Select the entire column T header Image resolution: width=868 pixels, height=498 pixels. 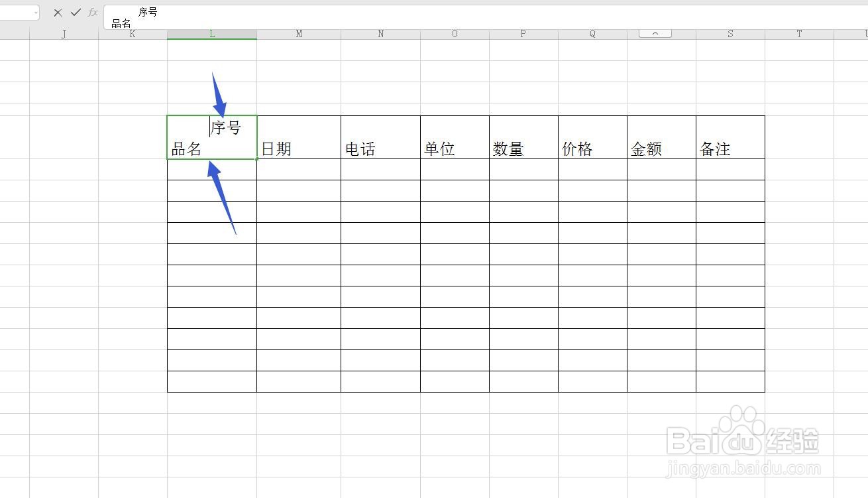(798, 33)
